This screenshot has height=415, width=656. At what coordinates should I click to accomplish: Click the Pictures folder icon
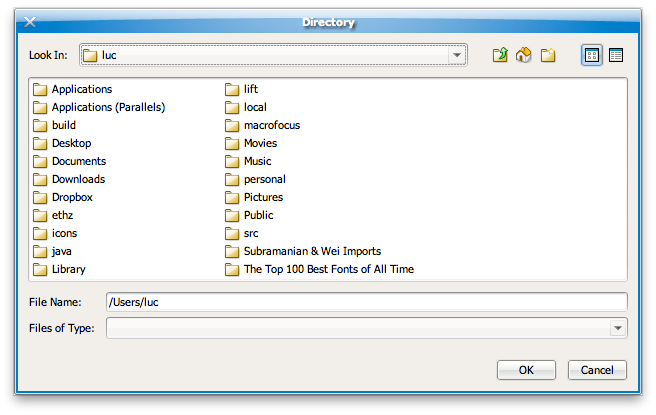(232, 197)
